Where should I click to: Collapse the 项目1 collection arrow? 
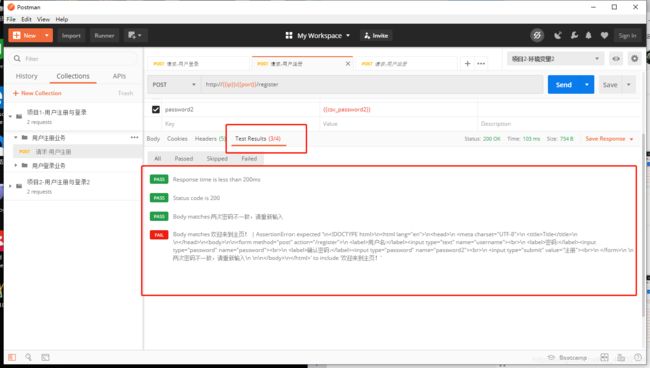coord(10,116)
